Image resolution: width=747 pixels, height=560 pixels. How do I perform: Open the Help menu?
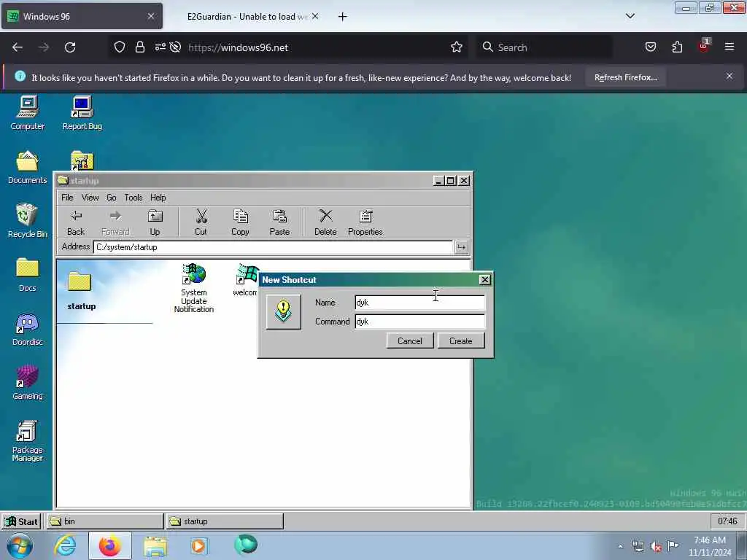[x=158, y=197]
